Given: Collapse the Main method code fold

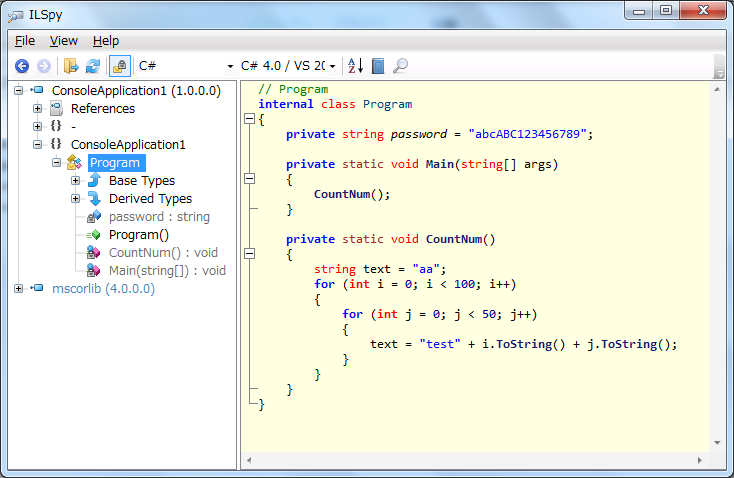Looking at the screenshot, I should click(250, 179).
